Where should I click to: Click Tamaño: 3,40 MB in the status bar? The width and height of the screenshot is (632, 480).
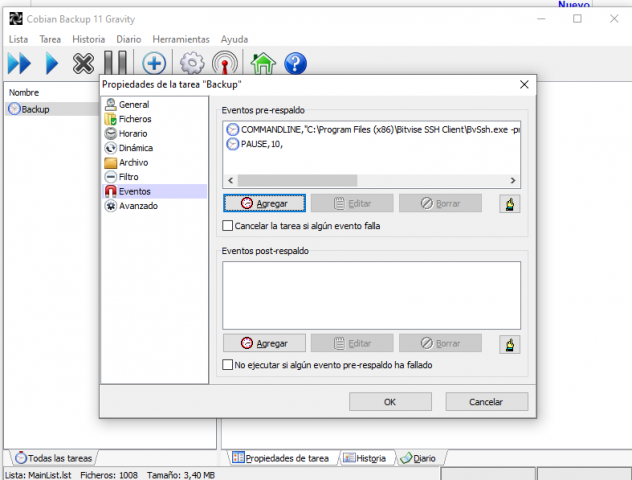click(x=181, y=475)
